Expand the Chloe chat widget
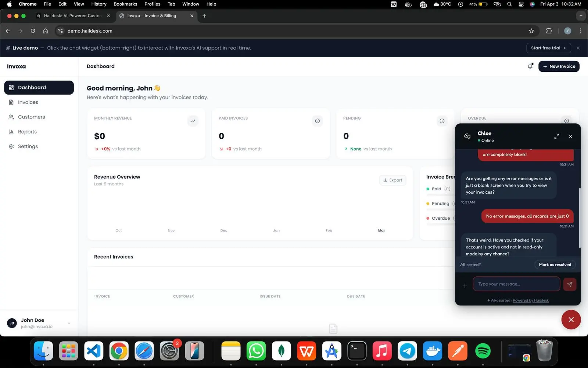The height and width of the screenshot is (368, 588). (x=557, y=137)
